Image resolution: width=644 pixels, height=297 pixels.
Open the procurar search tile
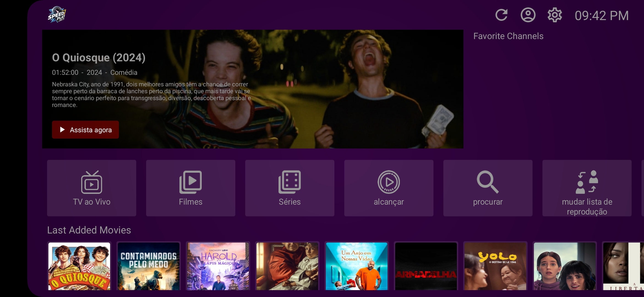tap(488, 188)
